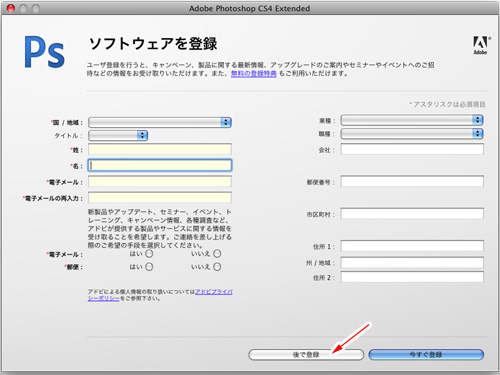Select はい for 郵便 contact
This screenshot has height=375, width=500.
pos(149,267)
